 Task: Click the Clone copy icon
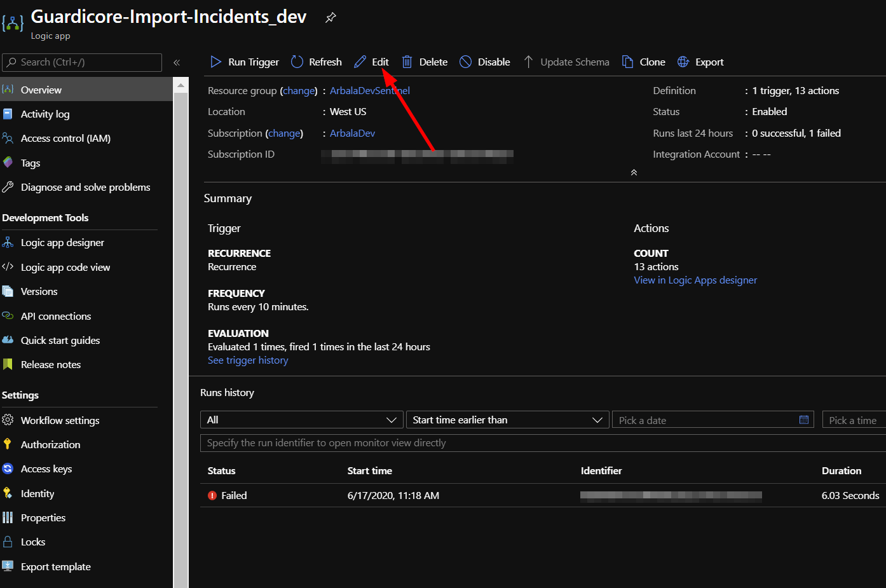click(627, 62)
